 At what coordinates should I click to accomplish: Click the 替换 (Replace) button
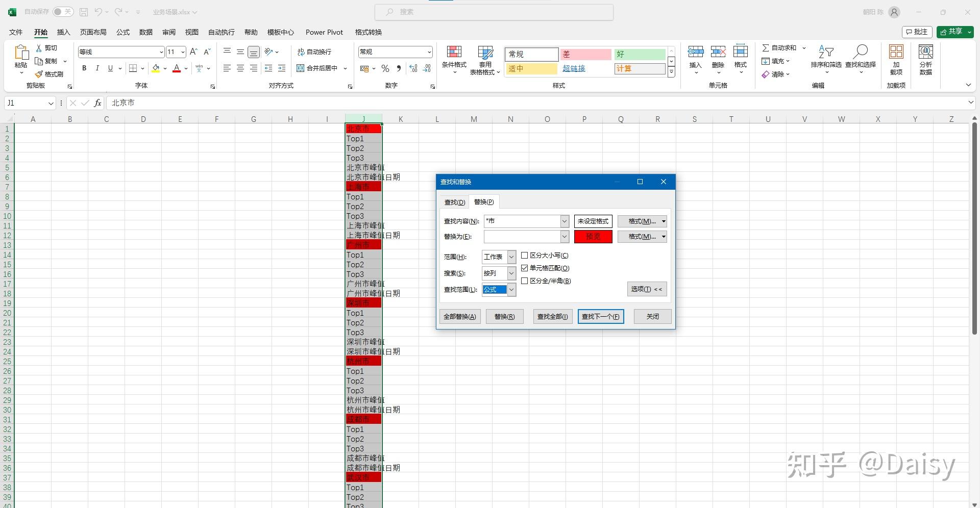(x=504, y=317)
